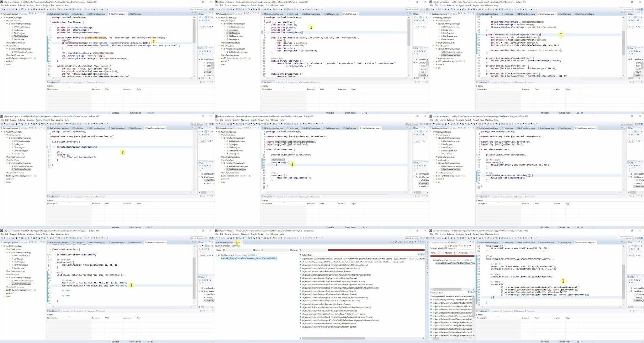Open DietPlannerTest stack trace line in bottom-center Failure Trace
The image size is (644, 343).
pyautogui.click(x=353, y=262)
